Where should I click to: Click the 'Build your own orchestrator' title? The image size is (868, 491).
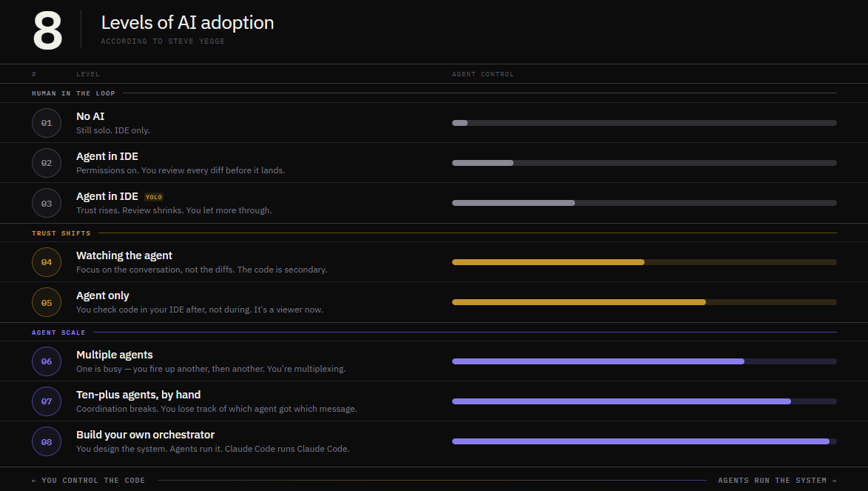tap(145, 435)
